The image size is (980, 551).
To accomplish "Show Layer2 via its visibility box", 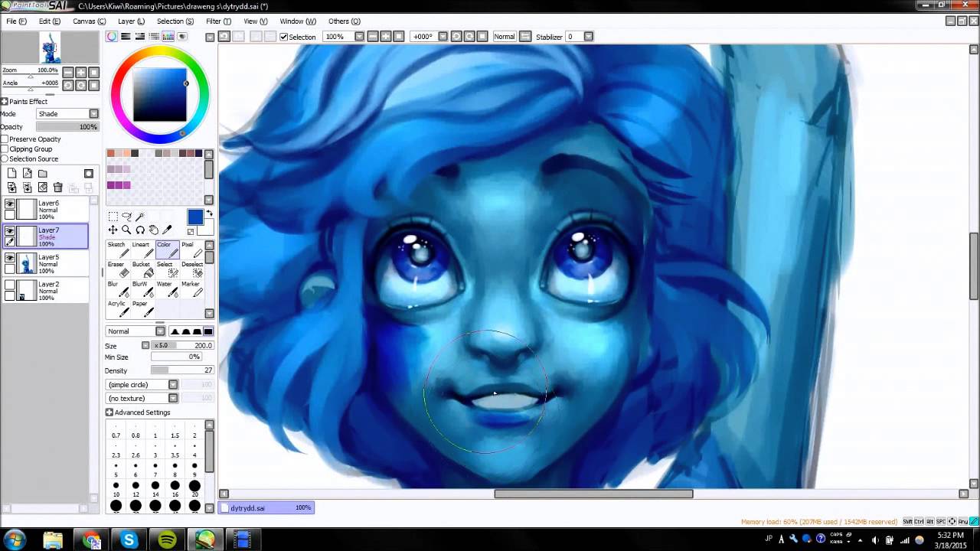I will coord(10,285).
